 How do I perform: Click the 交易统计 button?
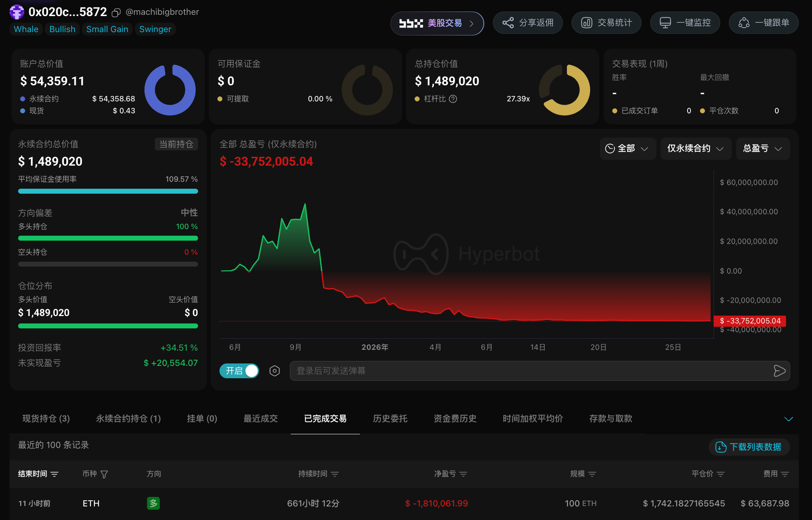(607, 23)
